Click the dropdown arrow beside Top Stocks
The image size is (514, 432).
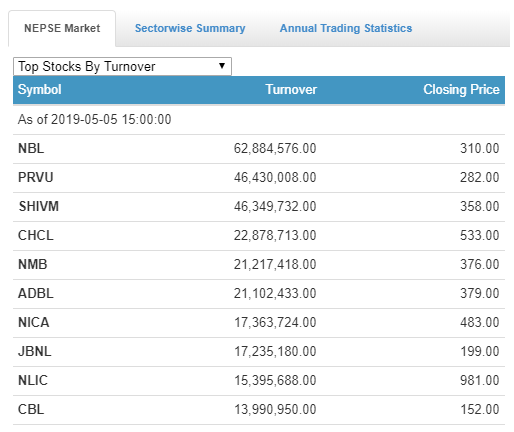tap(222, 66)
